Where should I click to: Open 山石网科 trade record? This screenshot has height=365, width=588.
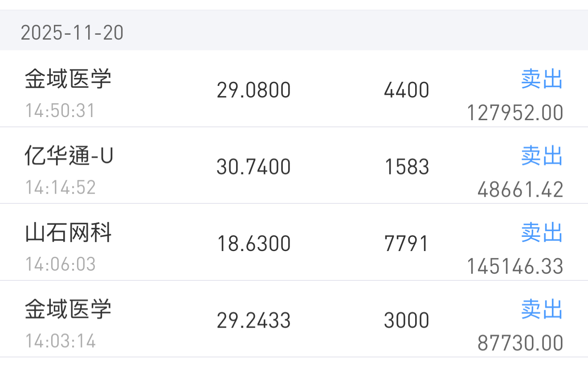click(x=294, y=242)
